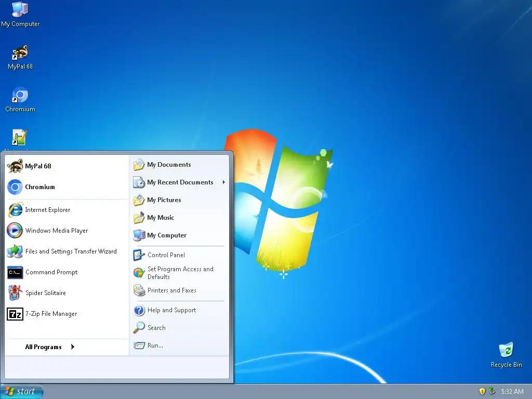Select MyPal 68 label in Start menu
Viewport: 532px width, 399px height.
click(38, 166)
